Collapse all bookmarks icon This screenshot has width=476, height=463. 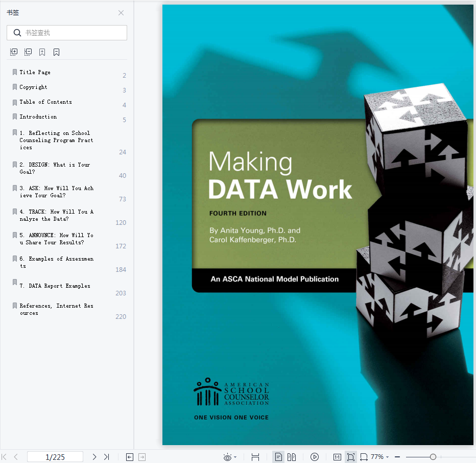(x=28, y=52)
